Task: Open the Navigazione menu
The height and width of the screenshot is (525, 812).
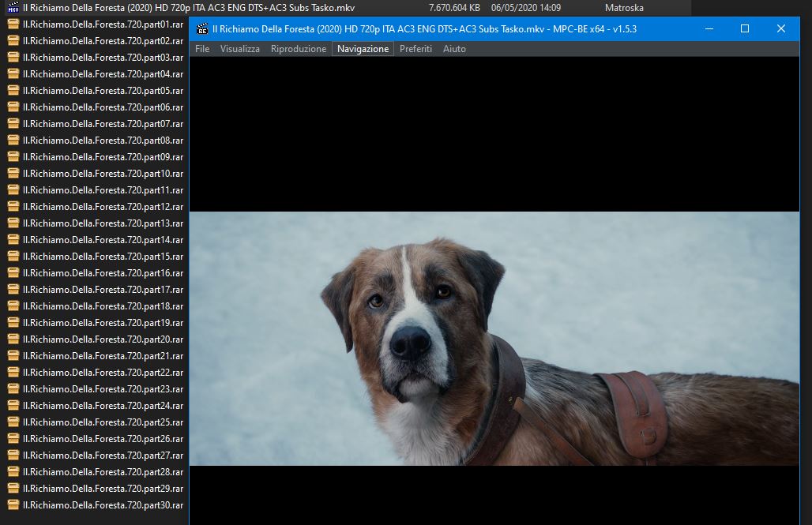Action: click(363, 49)
